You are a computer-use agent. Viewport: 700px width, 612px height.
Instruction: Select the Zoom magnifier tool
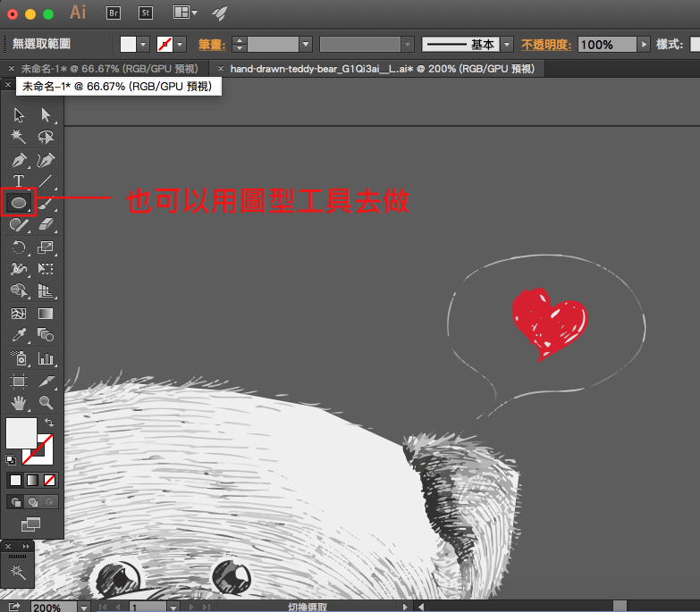coord(46,403)
